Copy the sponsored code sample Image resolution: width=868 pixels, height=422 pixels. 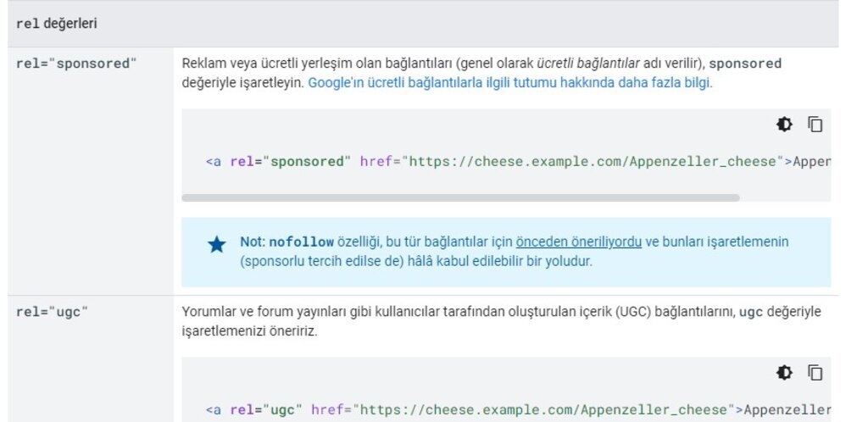click(815, 125)
